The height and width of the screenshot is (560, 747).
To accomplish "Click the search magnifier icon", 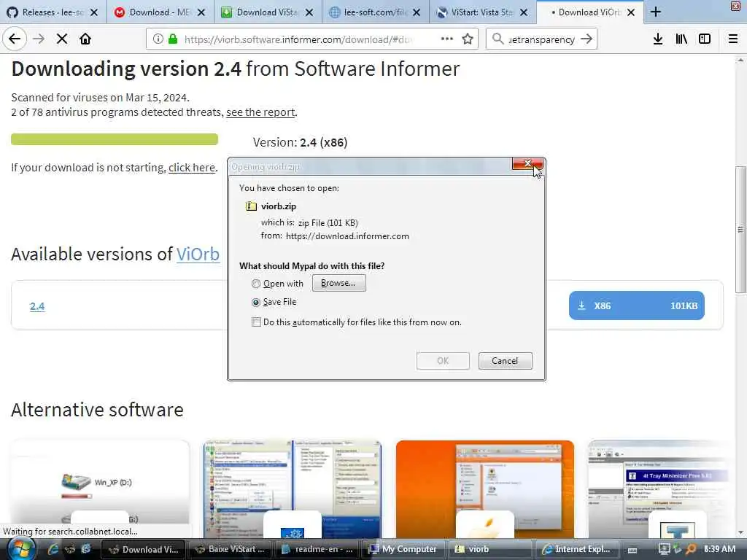I will coord(498,39).
